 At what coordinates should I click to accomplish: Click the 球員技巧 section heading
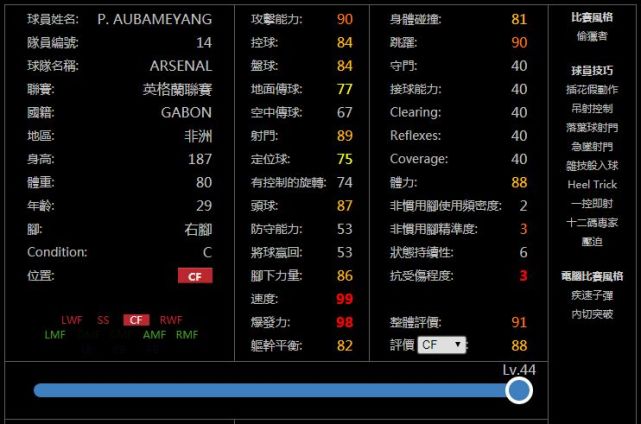(x=592, y=71)
